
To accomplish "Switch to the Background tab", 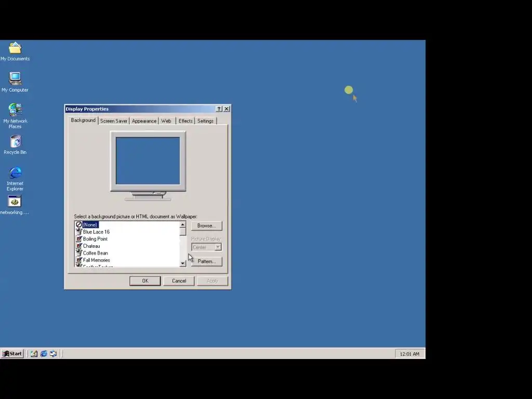I will click(x=83, y=121).
